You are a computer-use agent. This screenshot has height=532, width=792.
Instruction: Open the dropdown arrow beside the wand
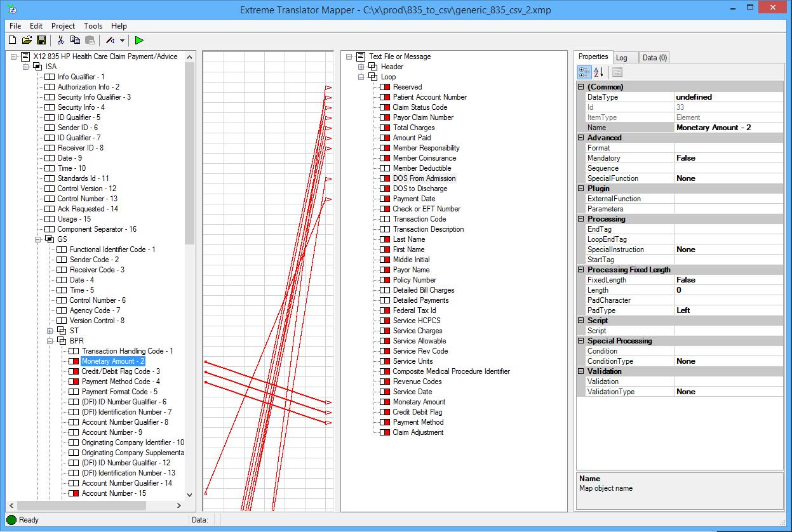(x=122, y=41)
